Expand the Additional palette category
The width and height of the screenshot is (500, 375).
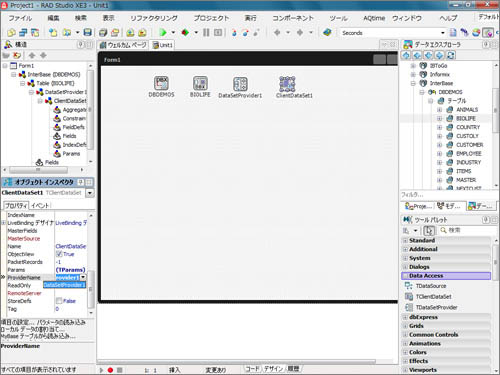pos(405,249)
